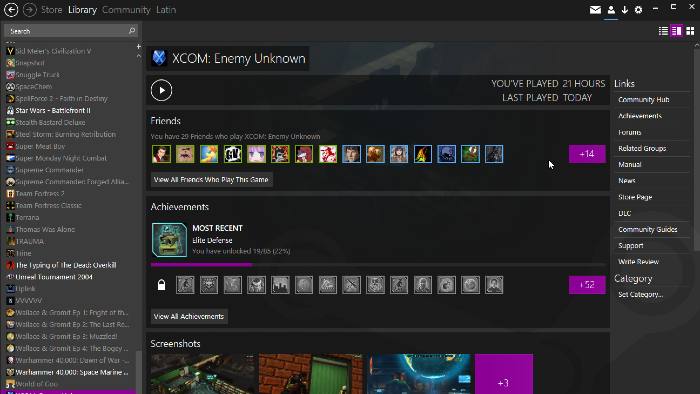Open the GV friend avatar
Viewport: 700px width, 394px height.
tap(233, 154)
